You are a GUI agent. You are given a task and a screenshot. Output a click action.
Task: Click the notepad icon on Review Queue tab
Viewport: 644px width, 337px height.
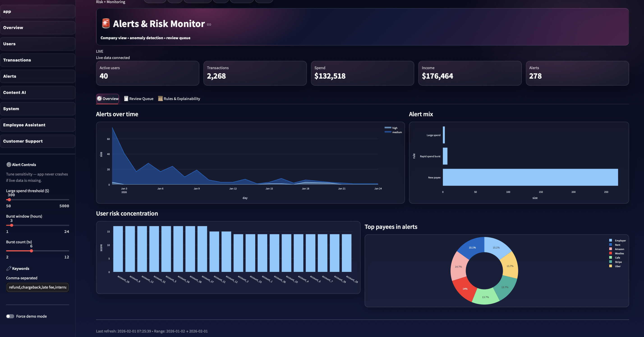tap(126, 99)
